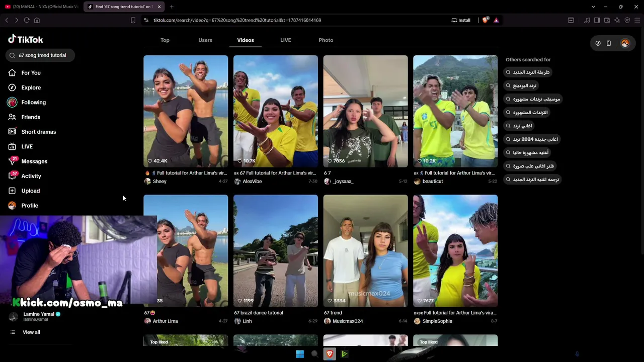This screenshot has height=362, width=644.
Task: Play the Musicmax024 67 trend video
Action: tap(366, 251)
